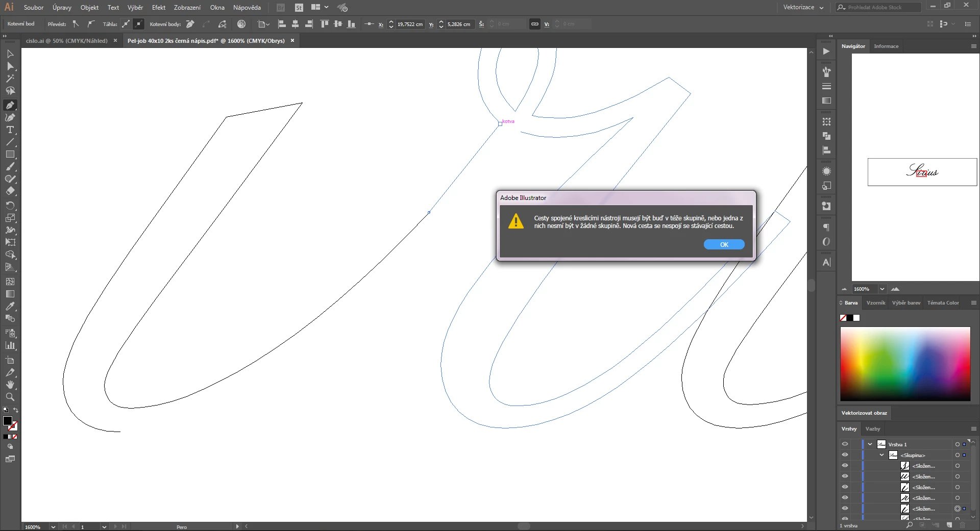Select the Eraser tool
The image size is (980, 531).
pyautogui.click(x=10, y=191)
